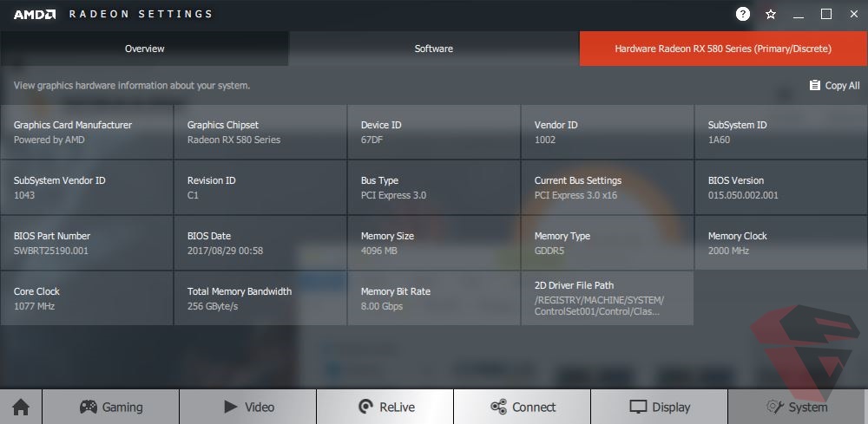
Task: Click the AMD logo in title bar
Action: [35, 15]
